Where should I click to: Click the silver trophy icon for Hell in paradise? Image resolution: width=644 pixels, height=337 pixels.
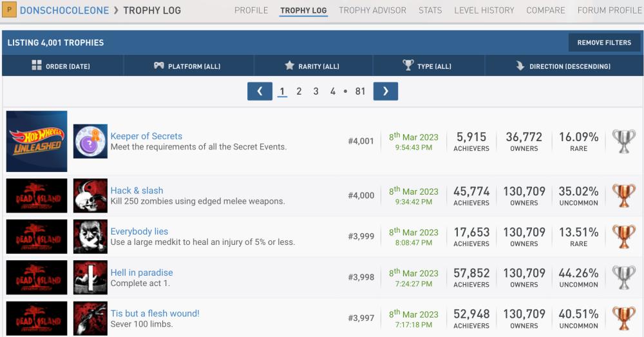pos(623,278)
